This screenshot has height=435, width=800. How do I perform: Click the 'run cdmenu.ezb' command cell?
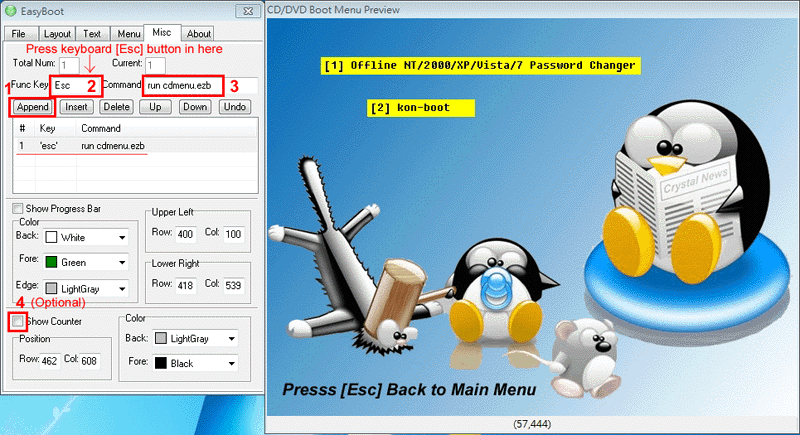(x=113, y=146)
